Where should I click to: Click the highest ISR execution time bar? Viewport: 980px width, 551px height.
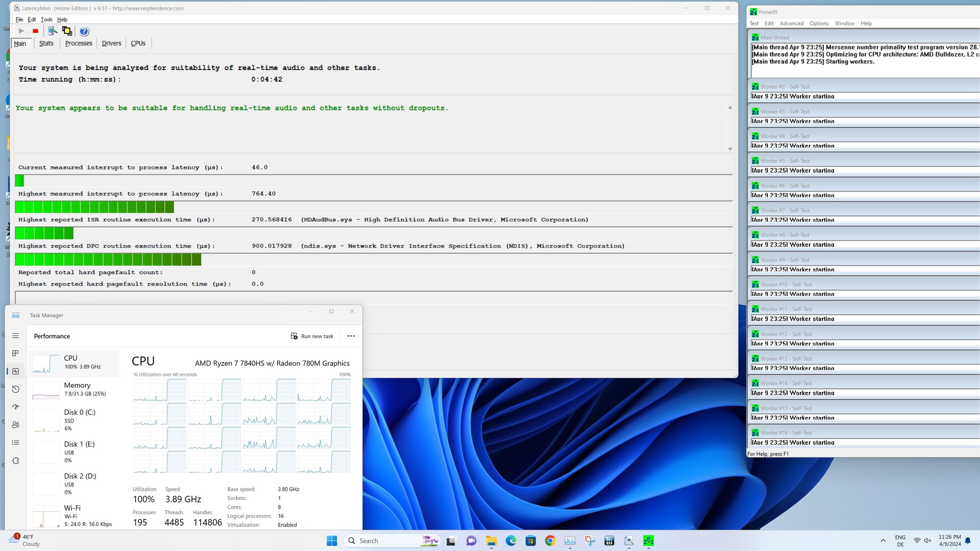[x=44, y=233]
